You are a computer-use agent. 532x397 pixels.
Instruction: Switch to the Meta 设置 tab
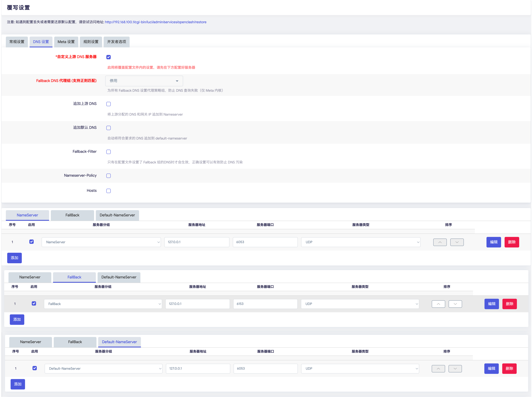[x=66, y=42]
